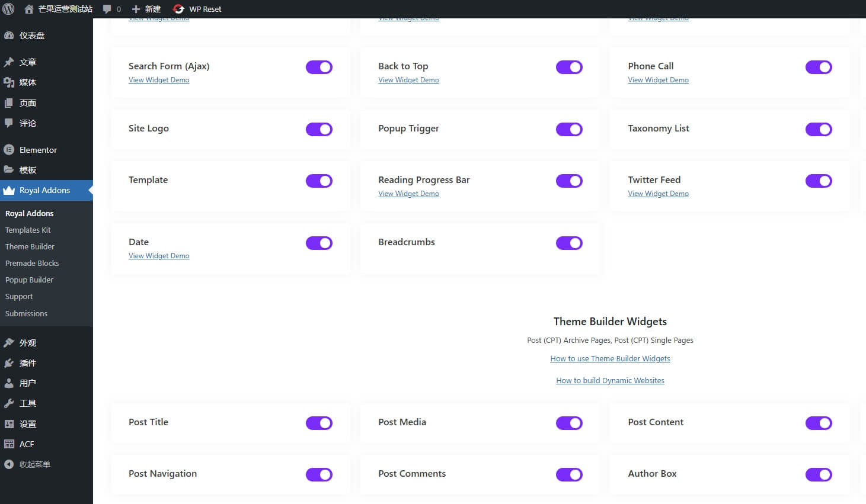866x504 pixels.
Task: Open the Theme Builder submenu item
Action: point(30,246)
